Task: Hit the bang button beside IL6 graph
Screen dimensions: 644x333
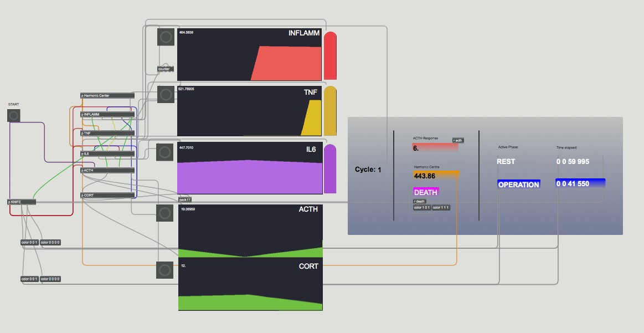Action: pyautogui.click(x=165, y=152)
